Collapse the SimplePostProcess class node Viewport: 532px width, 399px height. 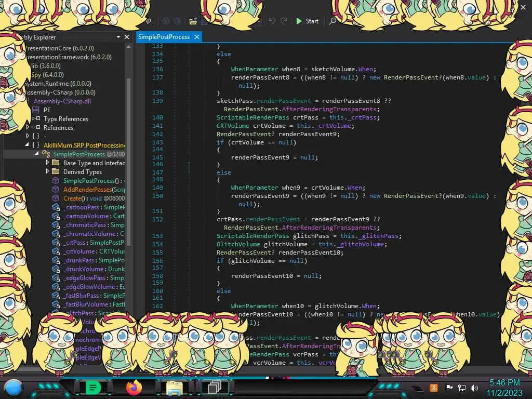(37, 154)
